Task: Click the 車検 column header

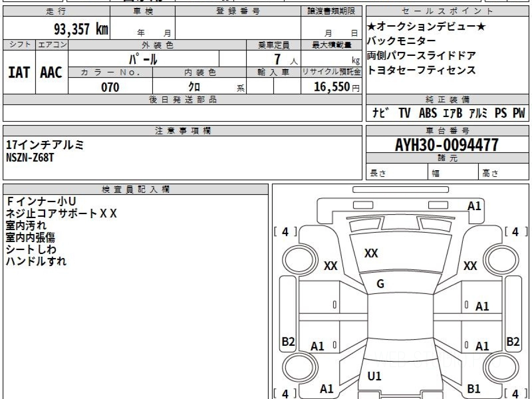Action: 143,11
